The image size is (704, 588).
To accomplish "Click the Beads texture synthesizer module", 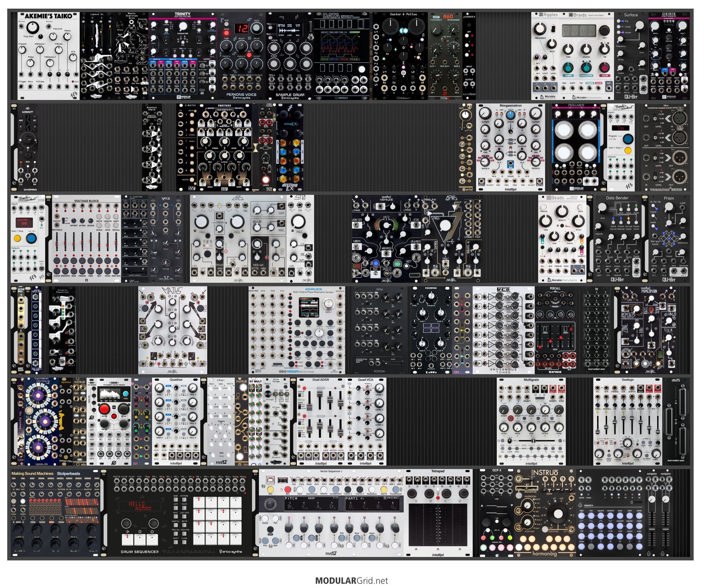I will [562, 239].
